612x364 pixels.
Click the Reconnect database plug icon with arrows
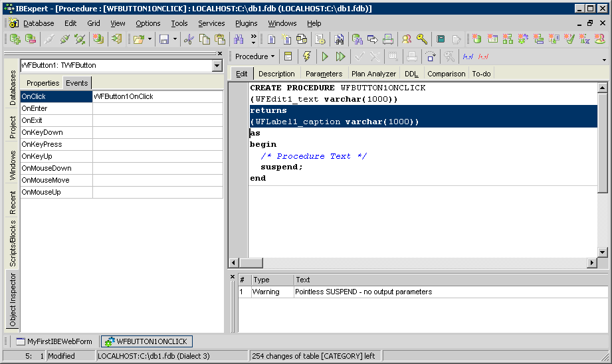click(80, 39)
